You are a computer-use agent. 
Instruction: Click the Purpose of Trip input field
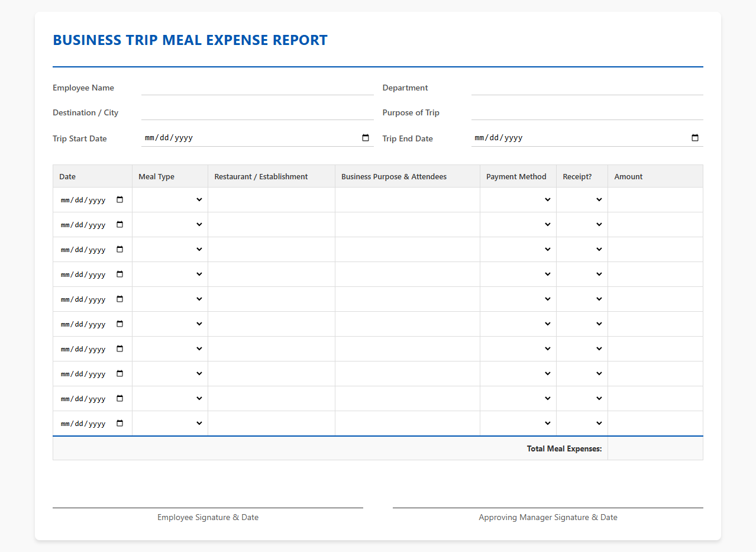click(x=587, y=112)
